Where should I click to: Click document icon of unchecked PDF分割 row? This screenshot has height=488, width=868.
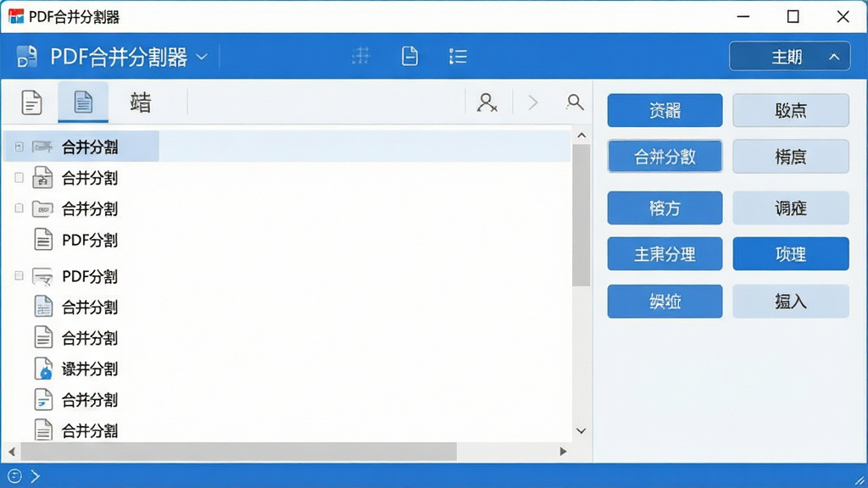click(x=43, y=240)
